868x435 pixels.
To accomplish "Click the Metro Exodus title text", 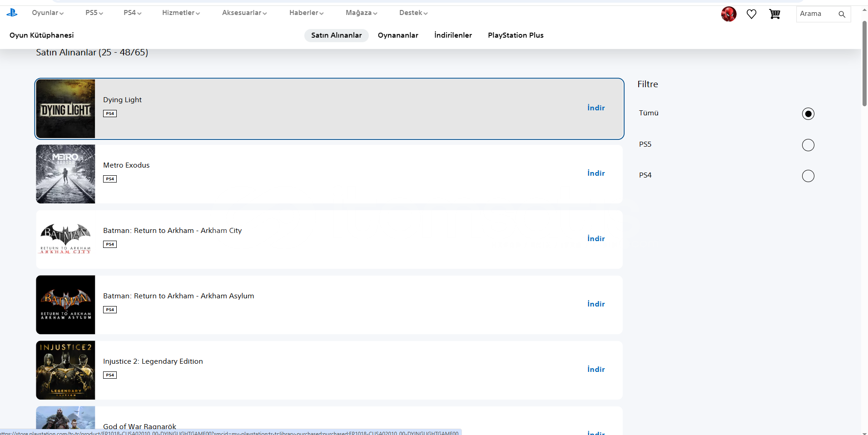I will click(126, 165).
